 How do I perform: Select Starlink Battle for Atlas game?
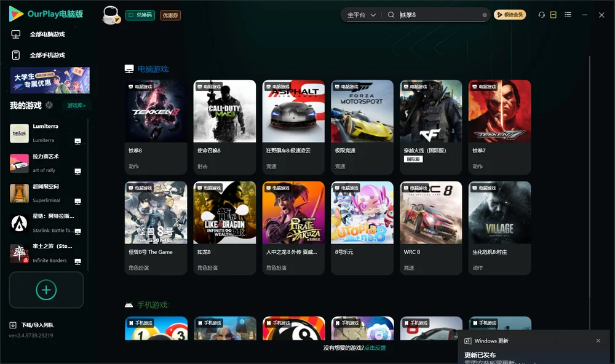point(47,223)
